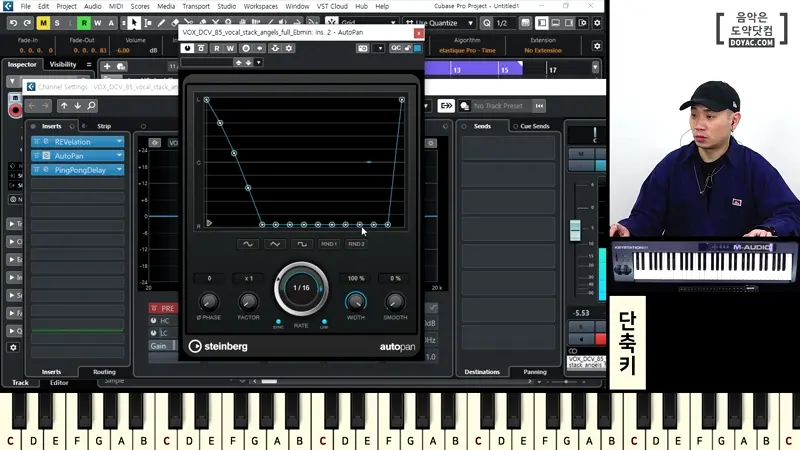Toggle global Write W automation button
The height and width of the screenshot is (450, 800).
(x=97, y=23)
